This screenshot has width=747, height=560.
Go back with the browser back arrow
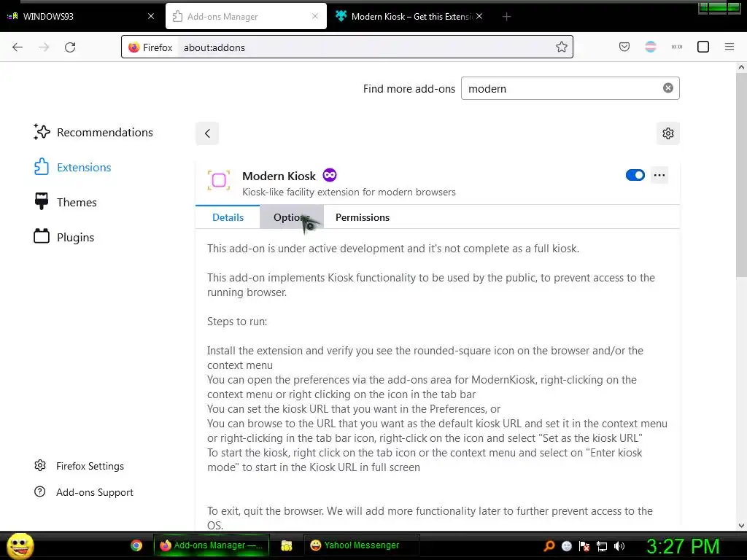pyautogui.click(x=18, y=47)
